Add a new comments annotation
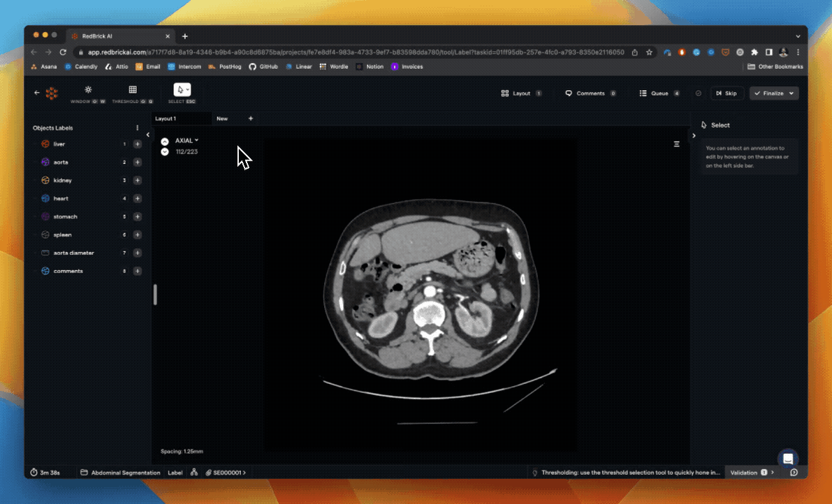This screenshot has width=832, height=504. click(138, 271)
